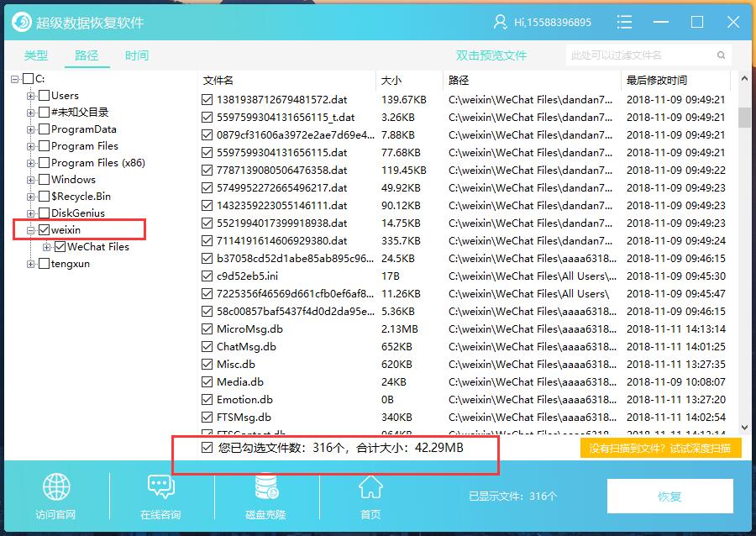Click the app logo icon in title bar
Screen dimensions: 756x536
click(x=21, y=22)
